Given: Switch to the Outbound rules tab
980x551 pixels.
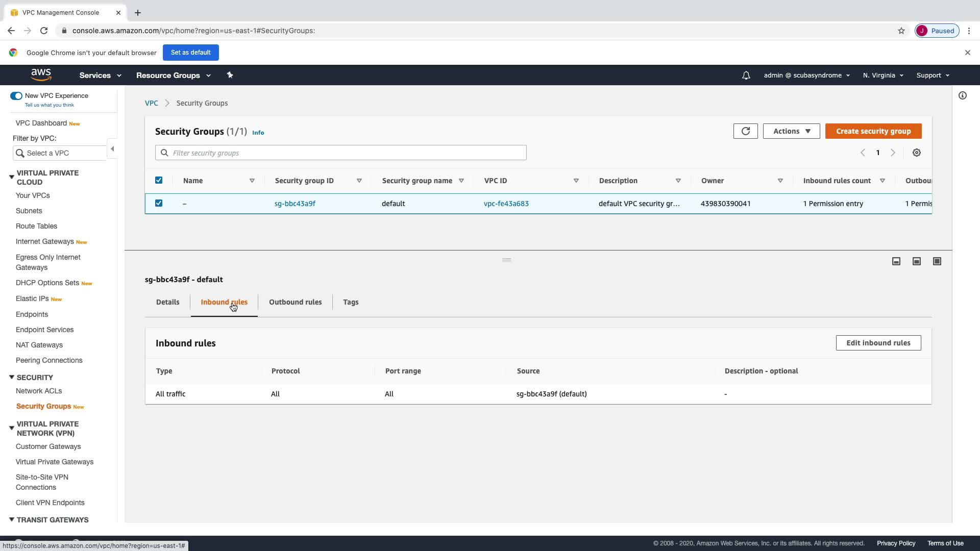Looking at the screenshot, I should point(295,302).
